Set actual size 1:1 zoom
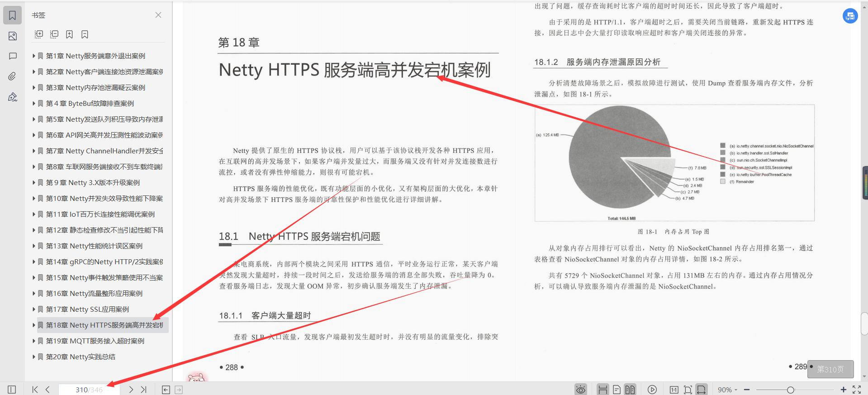This screenshot has width=868, height=395. 674,390
